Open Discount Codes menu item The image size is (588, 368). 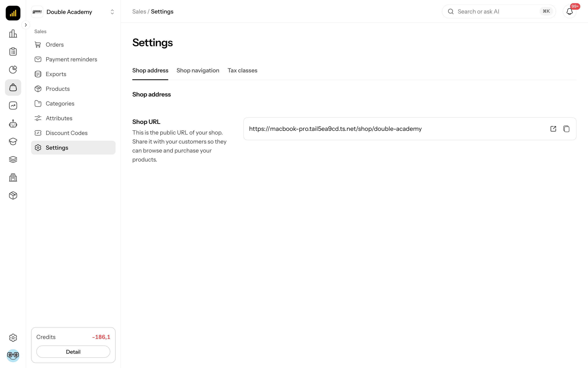tap(73, 133)
